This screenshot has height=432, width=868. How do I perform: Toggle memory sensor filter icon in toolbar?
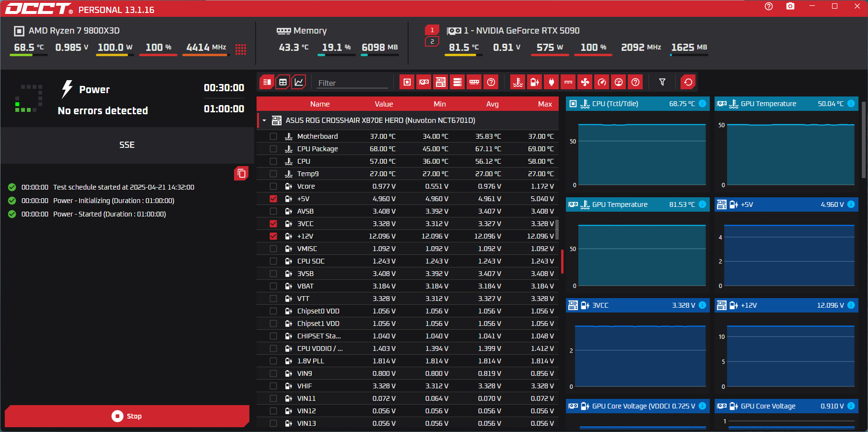click(x=474, y=82)
